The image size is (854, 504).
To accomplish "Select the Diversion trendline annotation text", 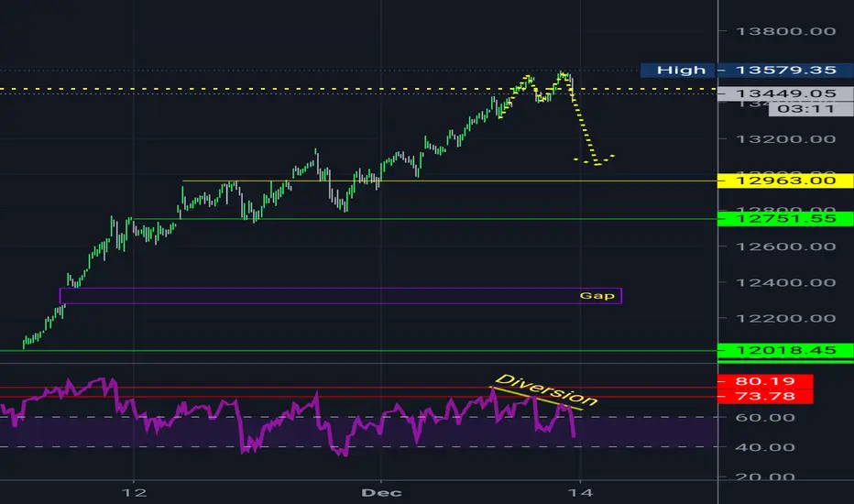I will coord(546,390).
